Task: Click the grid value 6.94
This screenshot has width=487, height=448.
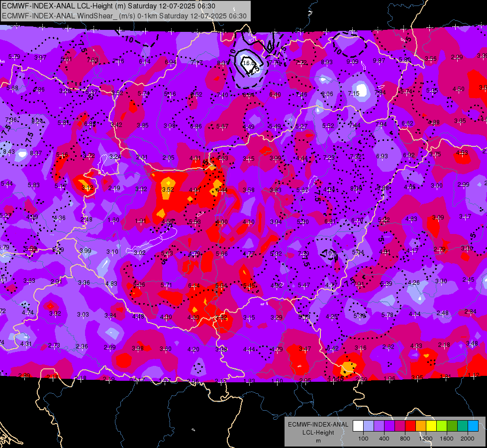Action: (171, 62)
